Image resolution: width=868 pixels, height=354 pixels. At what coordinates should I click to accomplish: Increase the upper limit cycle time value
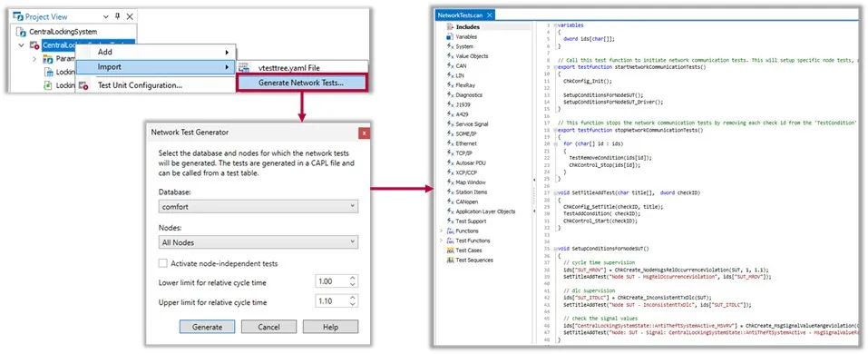click(353, 298)
